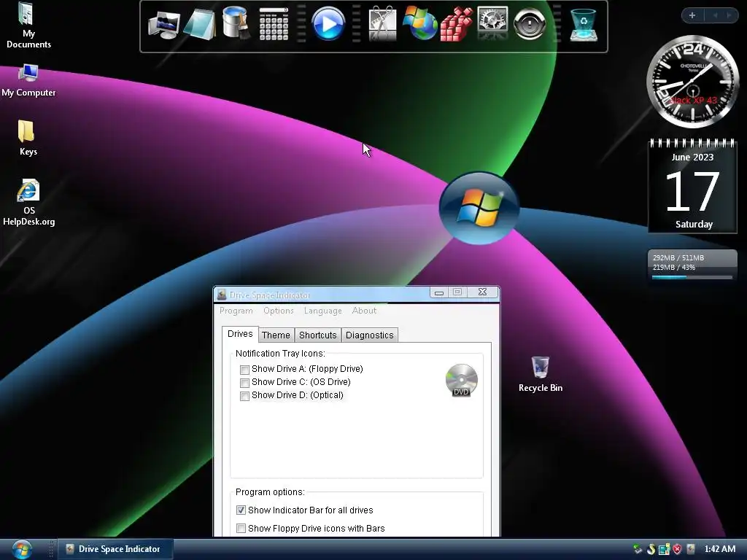
Task: Switch to the Shortcuts tab
Action: (318, 335)
